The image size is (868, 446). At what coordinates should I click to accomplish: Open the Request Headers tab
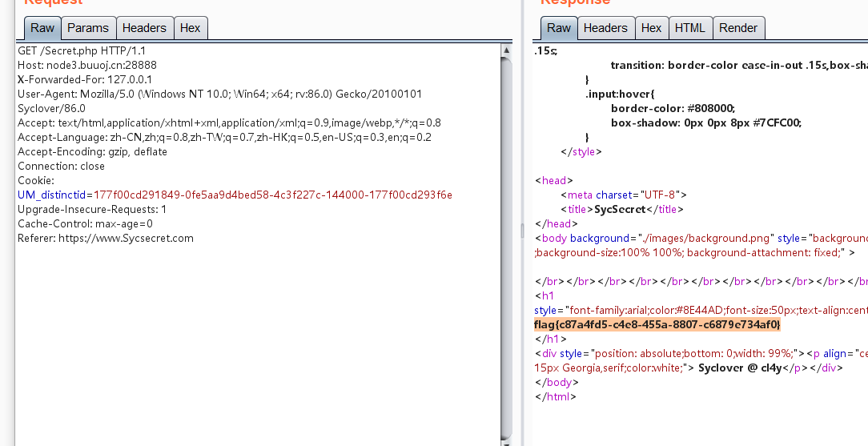[144, 28]
